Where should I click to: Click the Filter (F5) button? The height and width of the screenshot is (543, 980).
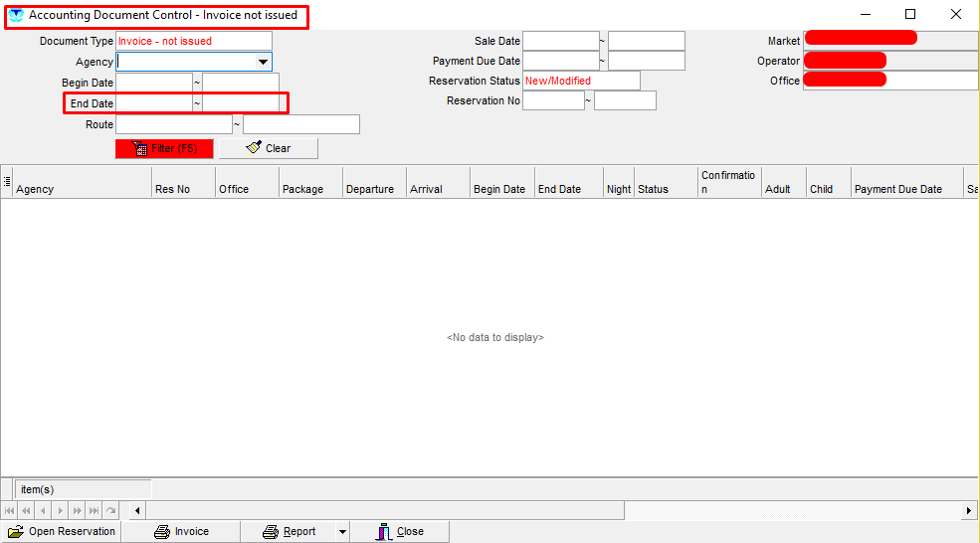(164, 148)
